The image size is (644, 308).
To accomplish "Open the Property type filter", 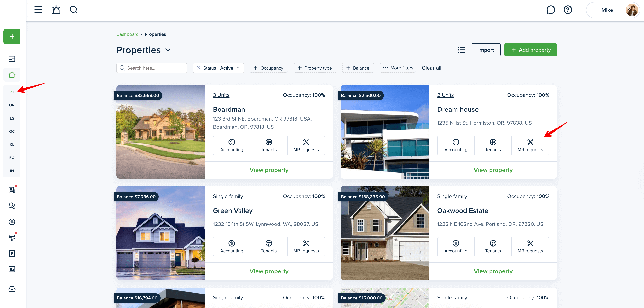I will pyautogui.click(x=315, y=68).
